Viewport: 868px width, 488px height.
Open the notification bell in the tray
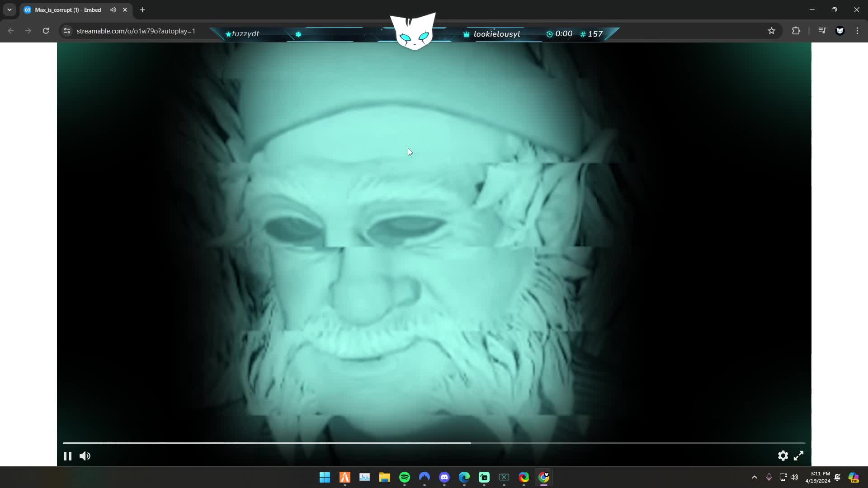point(838,477)
